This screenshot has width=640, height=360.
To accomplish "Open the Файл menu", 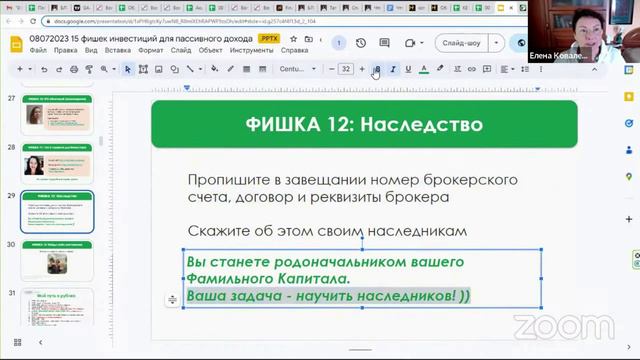I will (38, 50).
